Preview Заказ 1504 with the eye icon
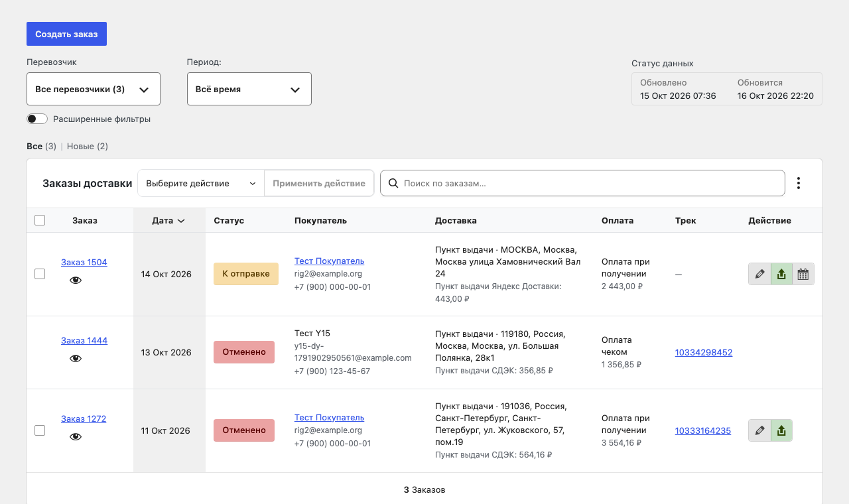The image size is (849, 504). pyautogui.click(x=76, y=281)
